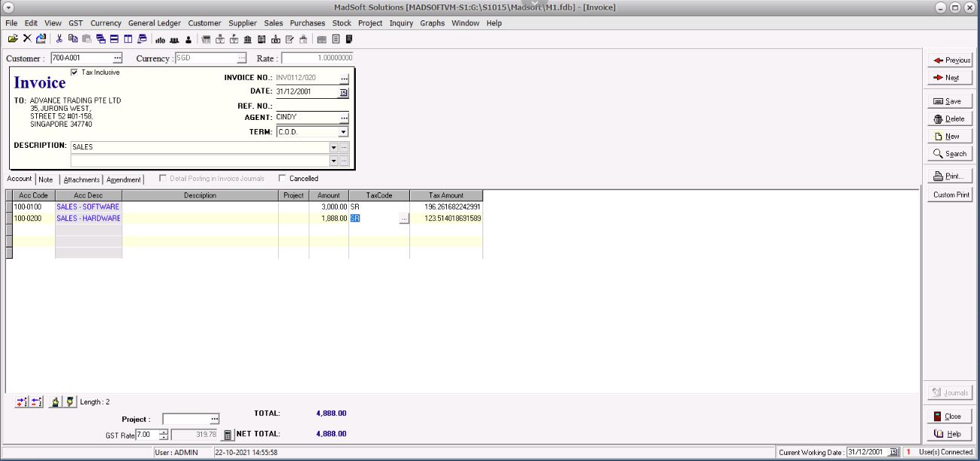Click the Help button
Screen dimensions: 980x461
950,434
